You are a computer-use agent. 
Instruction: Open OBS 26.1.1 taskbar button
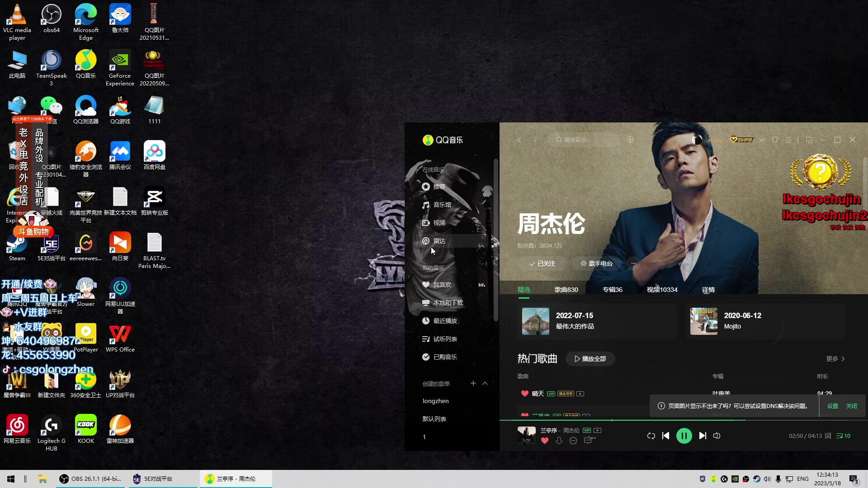click(90, 479)
